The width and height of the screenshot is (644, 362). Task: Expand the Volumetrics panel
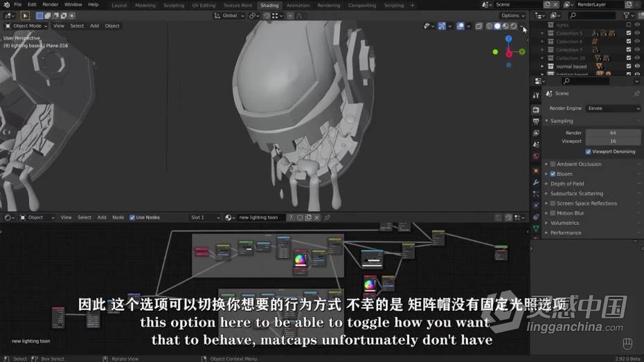564,224
